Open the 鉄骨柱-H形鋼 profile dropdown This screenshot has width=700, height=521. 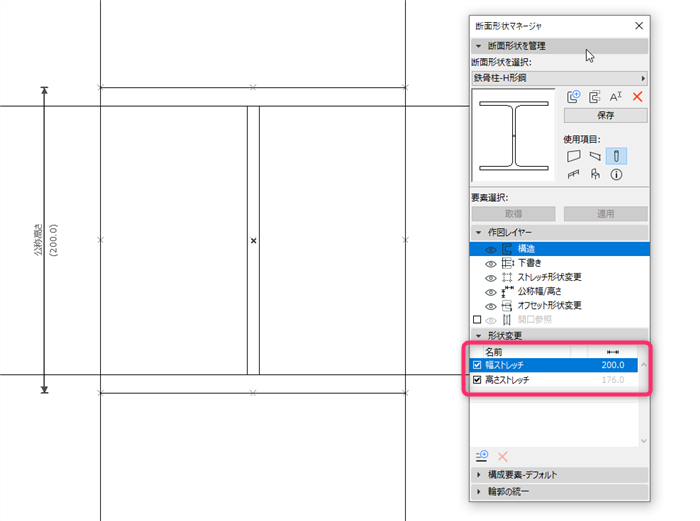(x=559, y=78)
